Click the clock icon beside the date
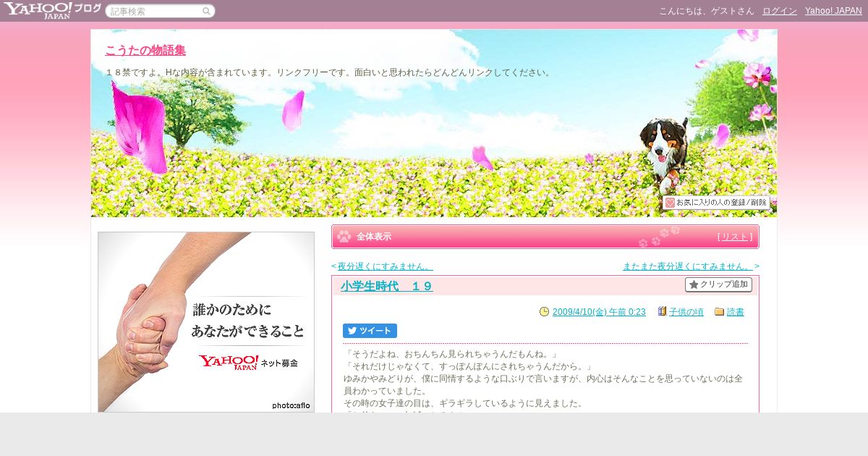868x456 pixels. (544, 311)
